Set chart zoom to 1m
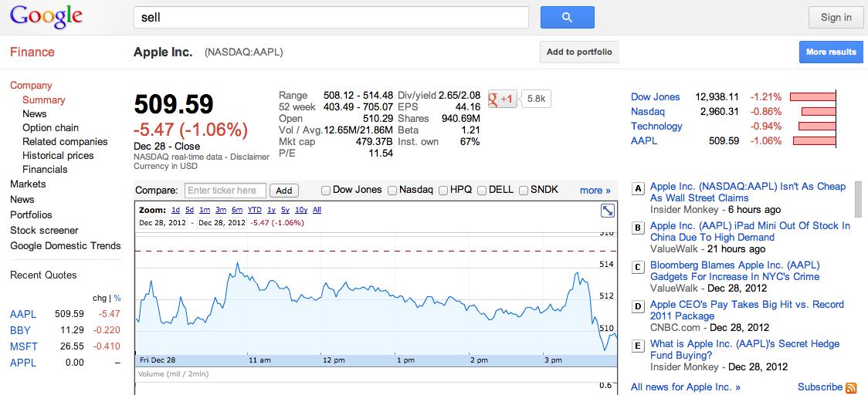Viewport: 868px width, 395px height. tap(205, 210)
